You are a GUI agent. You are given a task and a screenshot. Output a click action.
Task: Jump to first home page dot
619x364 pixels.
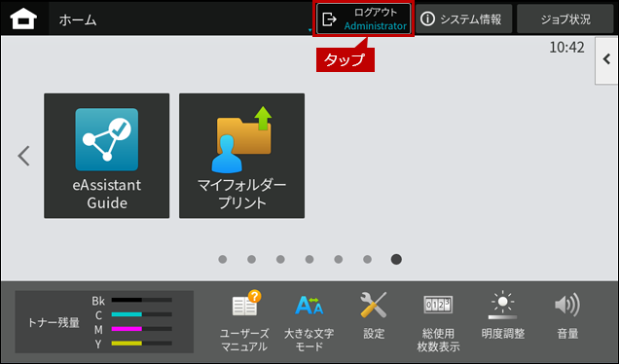pyautogui.click(x=223, y=260)
